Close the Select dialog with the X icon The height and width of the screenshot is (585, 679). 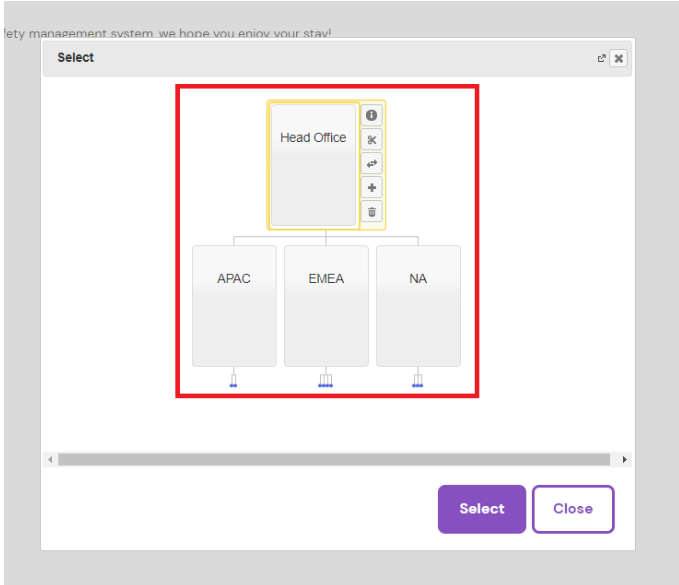coord(618,58)
